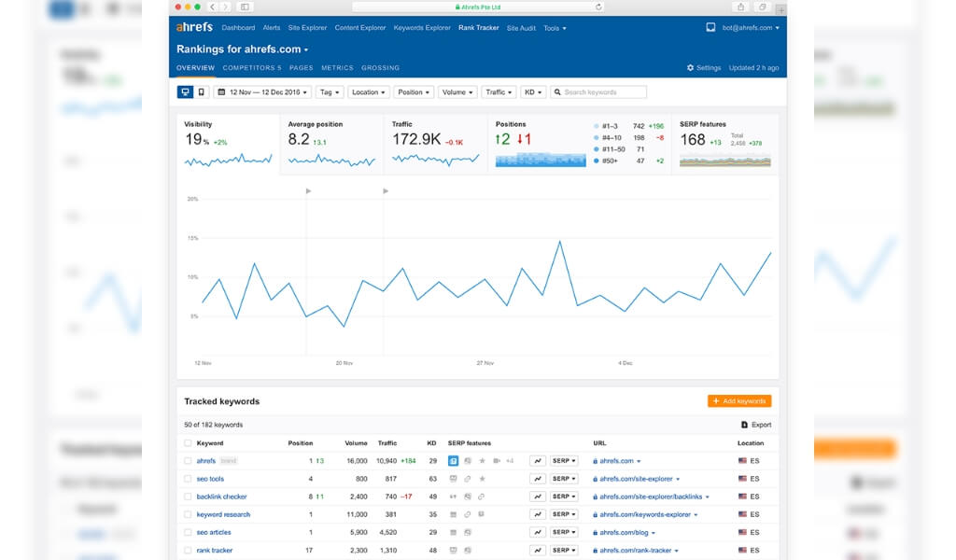Viewport: 956px width, 560px height.
Task: Click the Ahrefs logo in the header
Action: pos(195,28)
